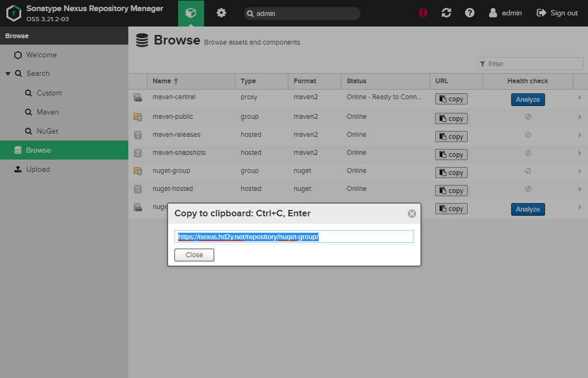Open the Browse cube icon in header

coord(191,13)
